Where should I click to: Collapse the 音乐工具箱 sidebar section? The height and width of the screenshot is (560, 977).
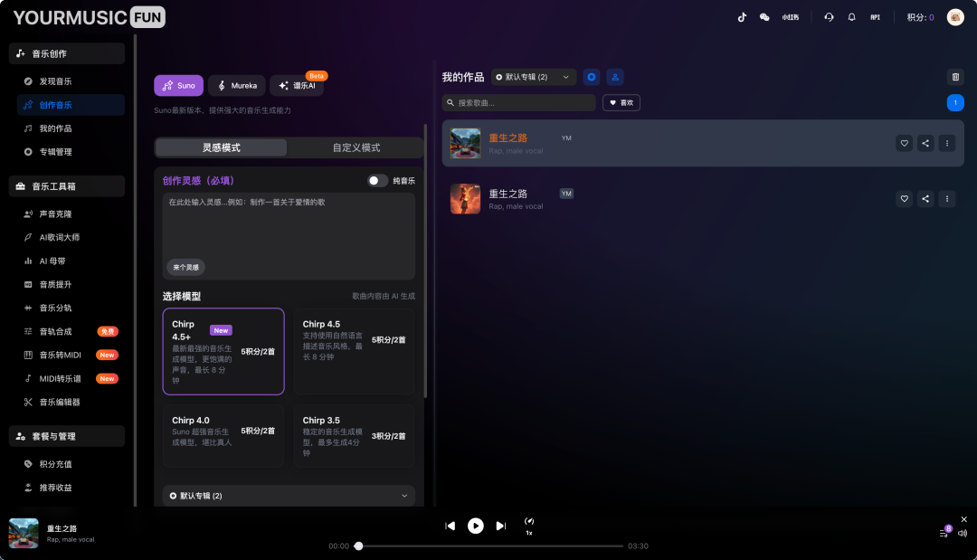[67, 186]
